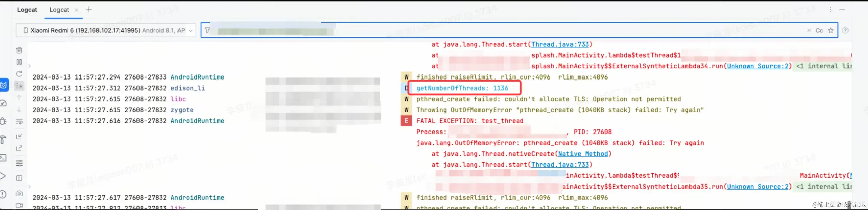This screenshot has width=868, height=210.
Task: Open Logcat tool window cat icon
Action: (4, 85)
